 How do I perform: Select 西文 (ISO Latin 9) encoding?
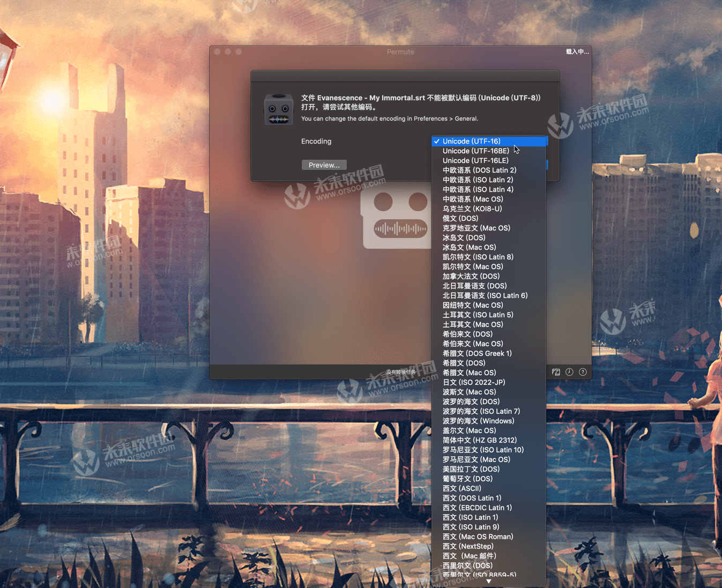pyautogui.click(x=489, y=527)
